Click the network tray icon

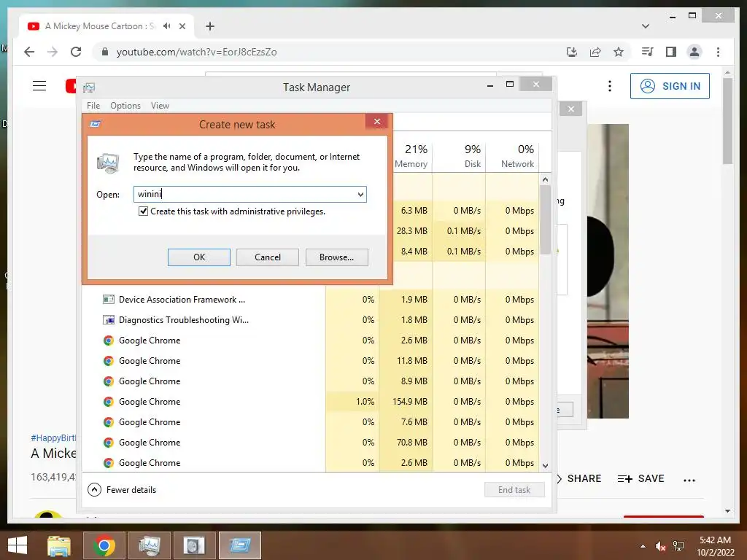tap(678, 546)
